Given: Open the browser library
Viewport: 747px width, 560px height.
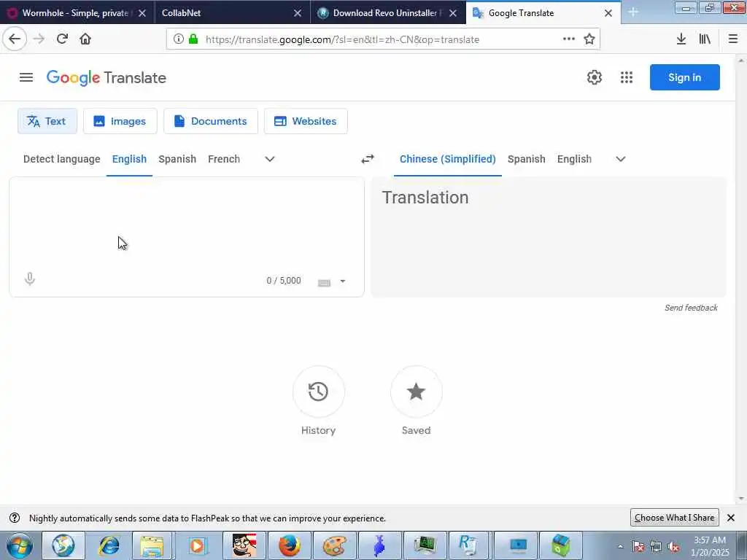Looking at the screenshot, I should (x=705, y=39).
